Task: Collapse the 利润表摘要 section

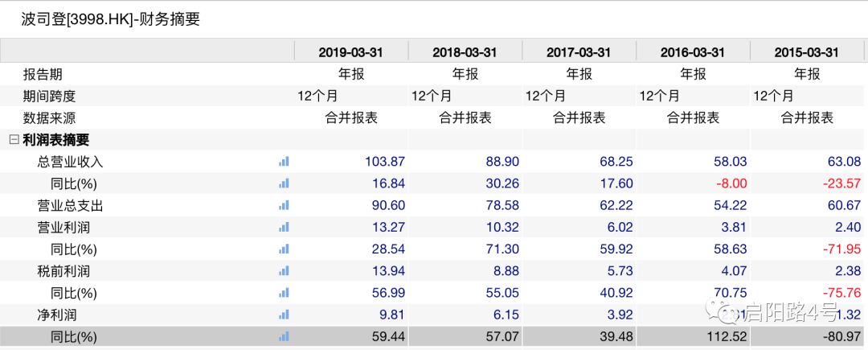Action: pos(14,140)
